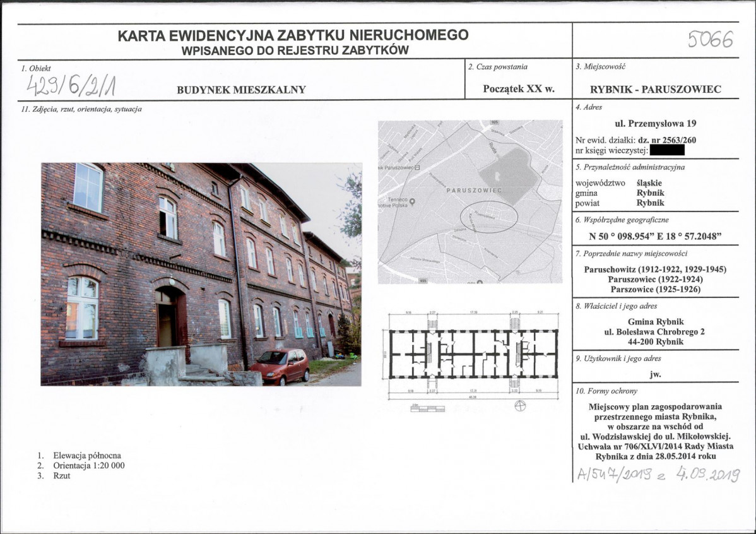Click the black redaction box after 'nr księgi wieczystej'

[667, 150]
